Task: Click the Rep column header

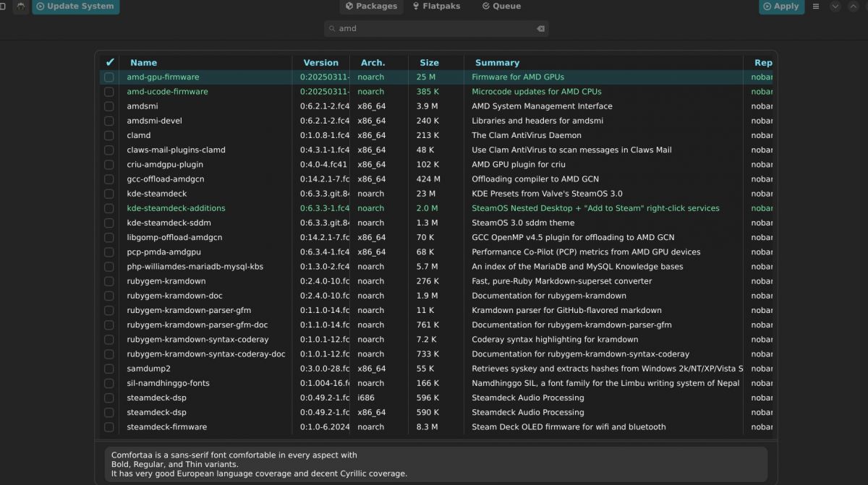Action: coord(763,63)
